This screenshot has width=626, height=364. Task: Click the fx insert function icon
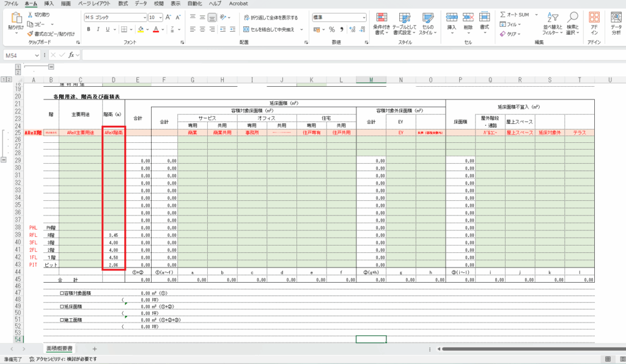click(71, 55)
